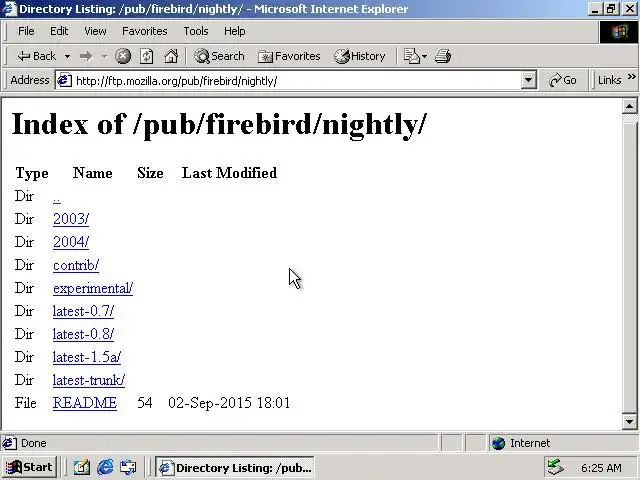The image size is (640, 480).
Task: Click the 'Last Modified' column header
Action: click(x=229, y=173)
